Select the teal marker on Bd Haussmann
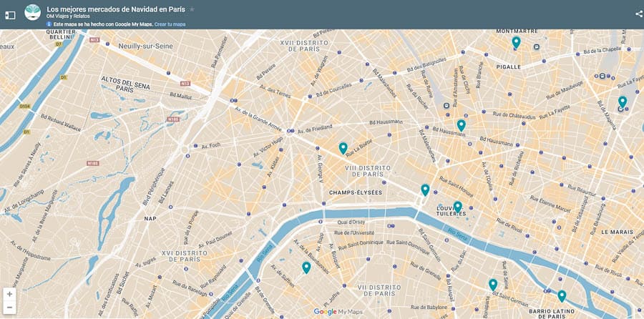 [x=461, y=125]
